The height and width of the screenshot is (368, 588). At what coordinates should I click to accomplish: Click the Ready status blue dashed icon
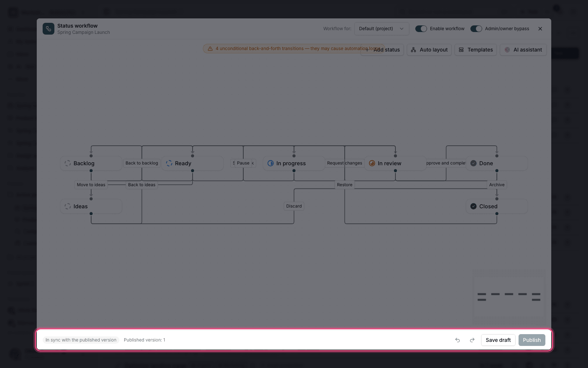tap(169, 163)
